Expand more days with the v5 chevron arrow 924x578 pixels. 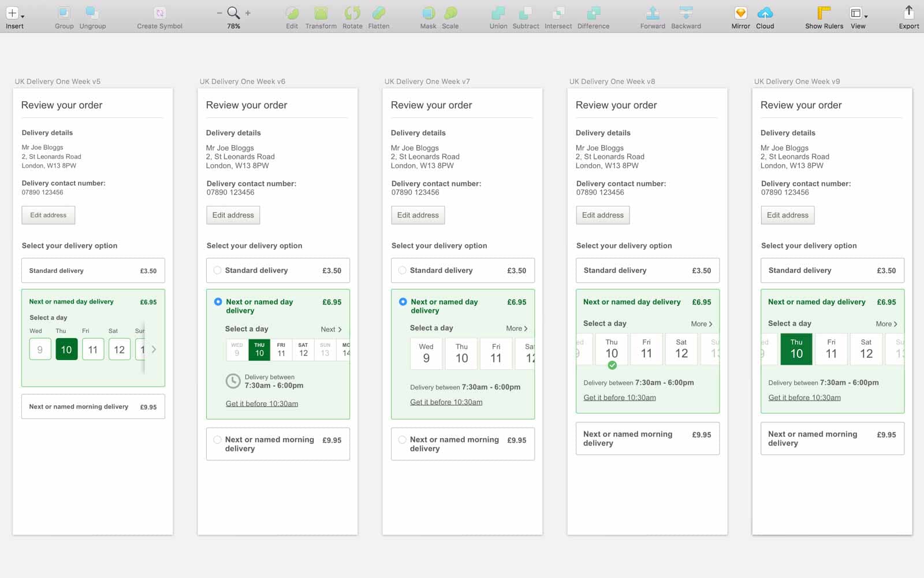(x=154, y=350)
